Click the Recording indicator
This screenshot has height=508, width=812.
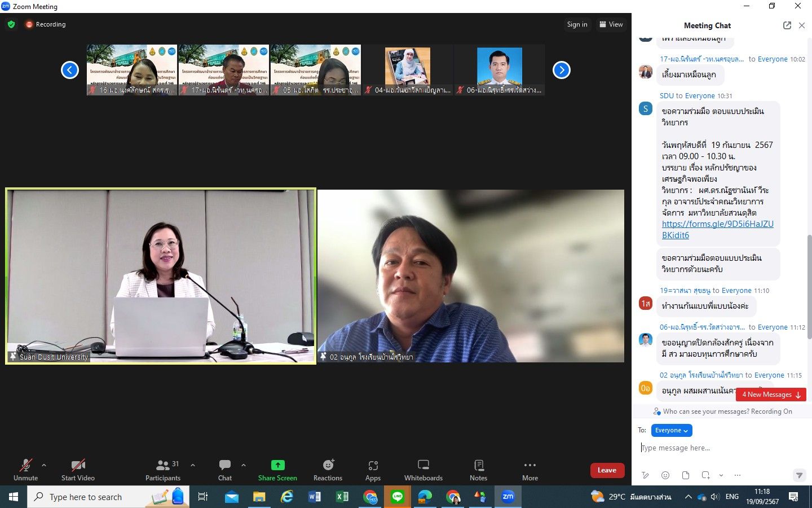[46, 24]
